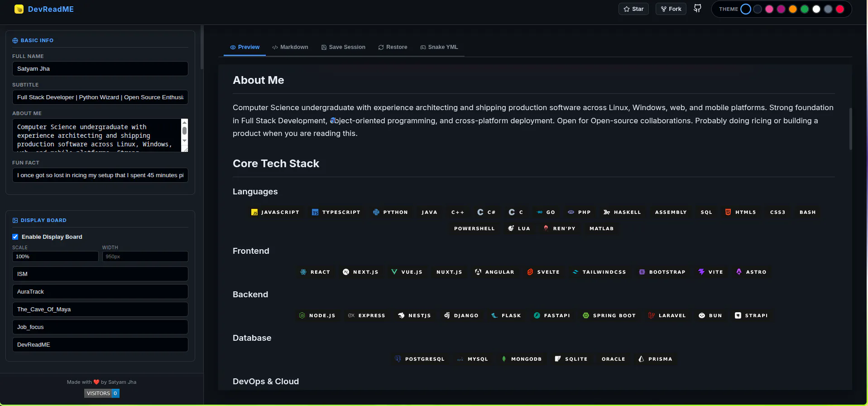
Task: Select the Django badge
Action: pos(461,315)
